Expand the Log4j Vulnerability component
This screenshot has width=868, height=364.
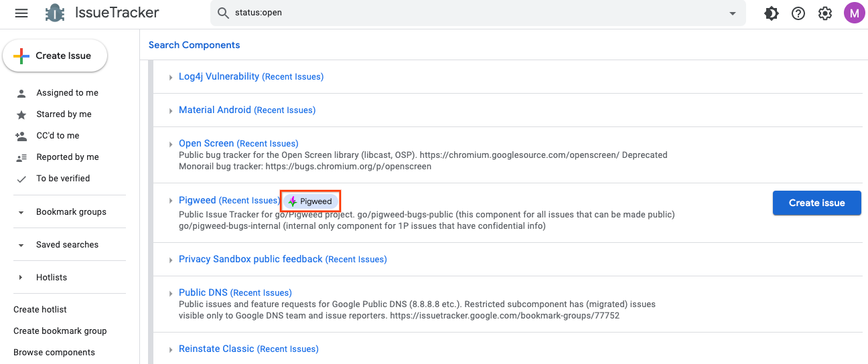point(171,78)
